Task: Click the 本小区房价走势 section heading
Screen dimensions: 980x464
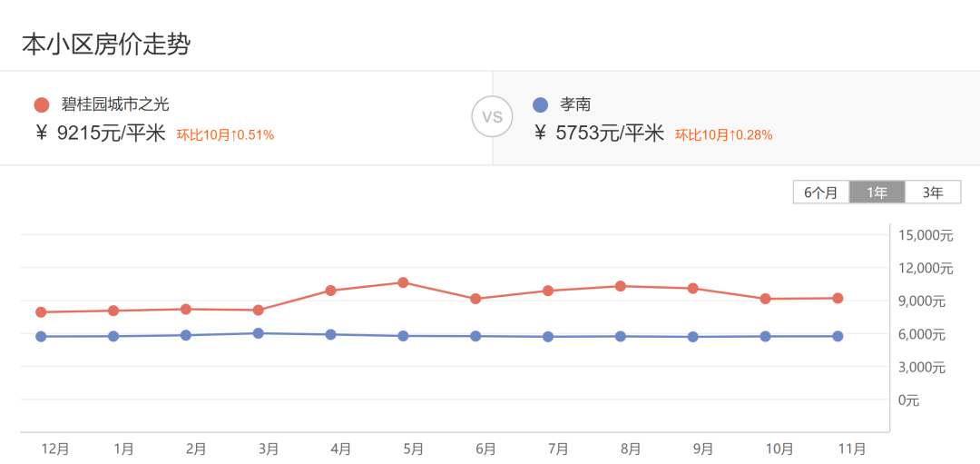Action: (x=106, y=44)
